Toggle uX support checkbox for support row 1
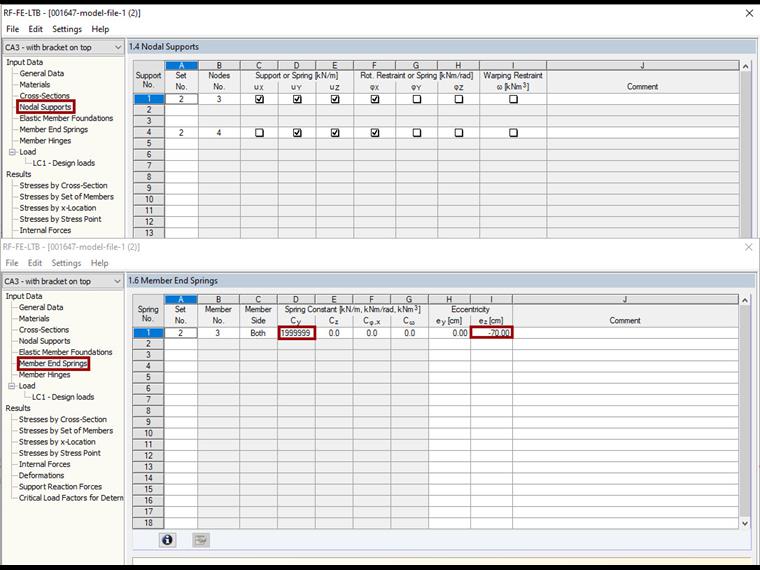This screenshot has height=570, width=760. (259, 99)
